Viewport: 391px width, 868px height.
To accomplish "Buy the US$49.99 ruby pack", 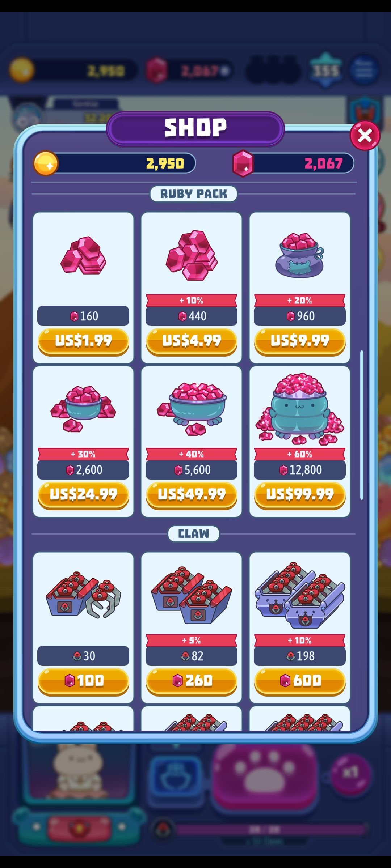I will 192,495.
